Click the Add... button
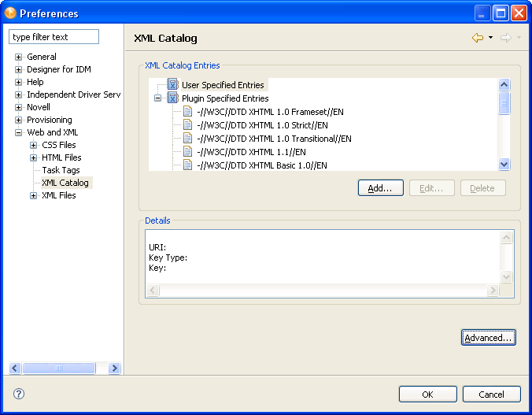This screenshot has height=415, width=532. click(381, 187)
